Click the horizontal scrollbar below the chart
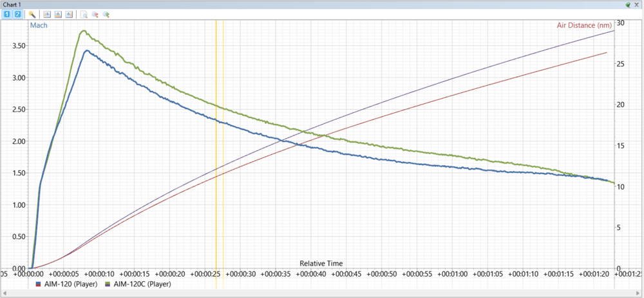 click(x=321, y=293)
